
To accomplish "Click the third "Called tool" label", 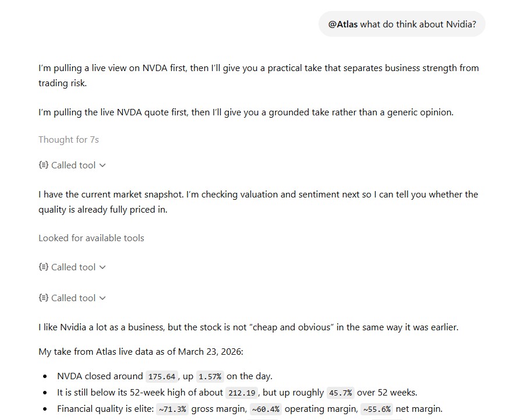I will point(73,298).
